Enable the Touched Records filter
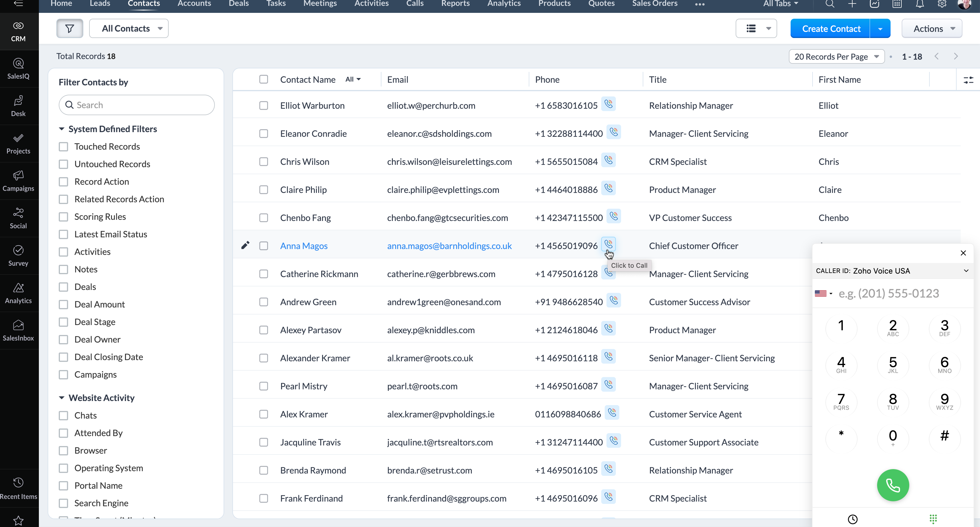 [x=63, y=146]
